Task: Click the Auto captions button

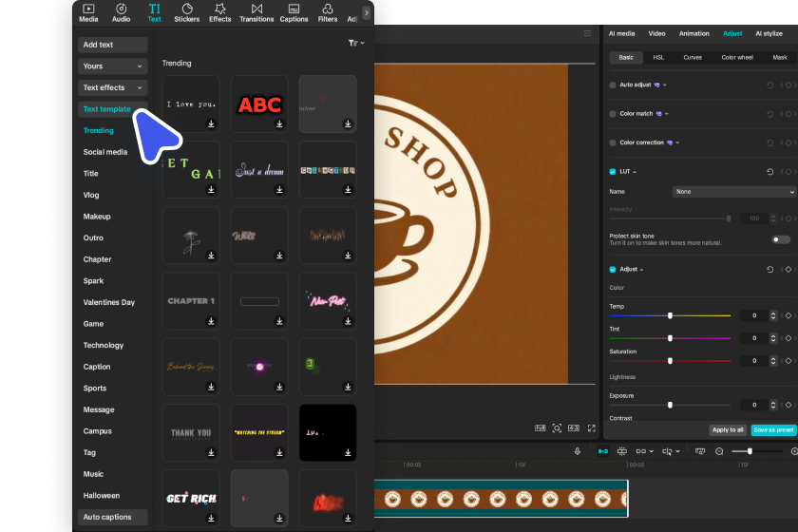Action: click(x=112, y=517)
